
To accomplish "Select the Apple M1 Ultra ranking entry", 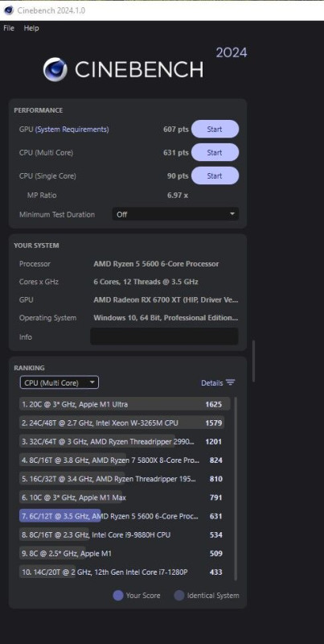I will 125,404.
